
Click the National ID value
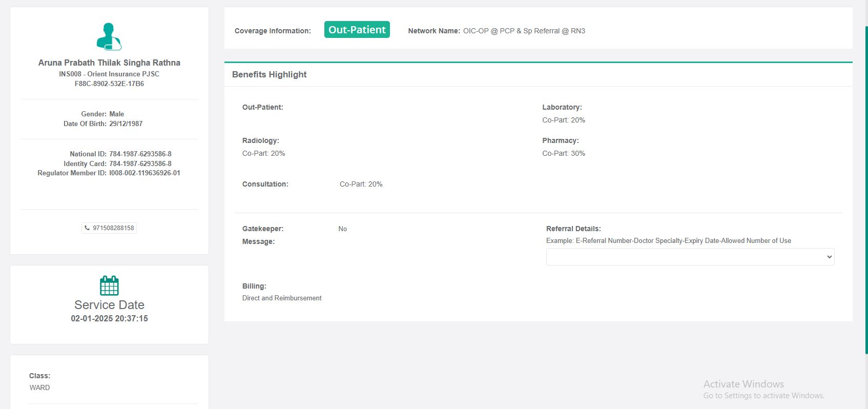140,154
